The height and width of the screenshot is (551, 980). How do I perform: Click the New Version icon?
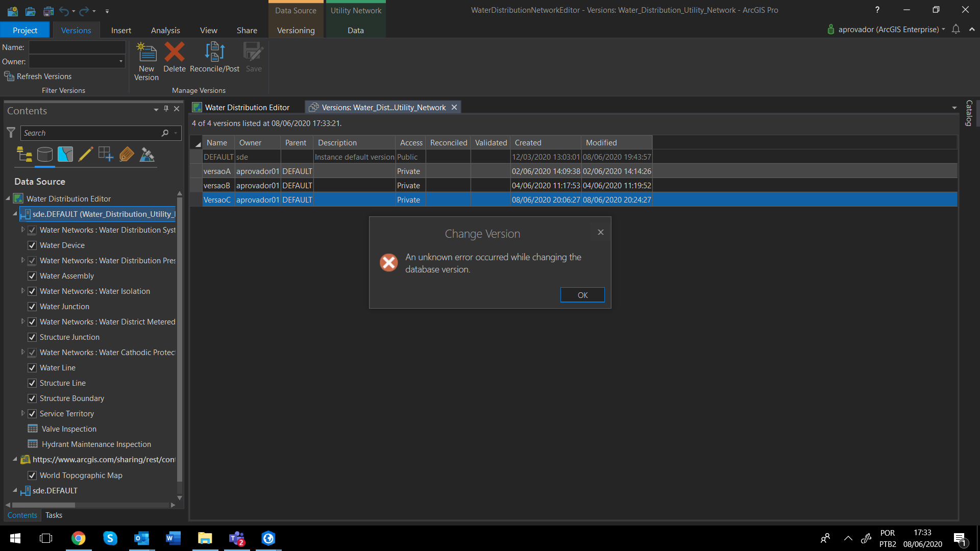coord(146,53)
